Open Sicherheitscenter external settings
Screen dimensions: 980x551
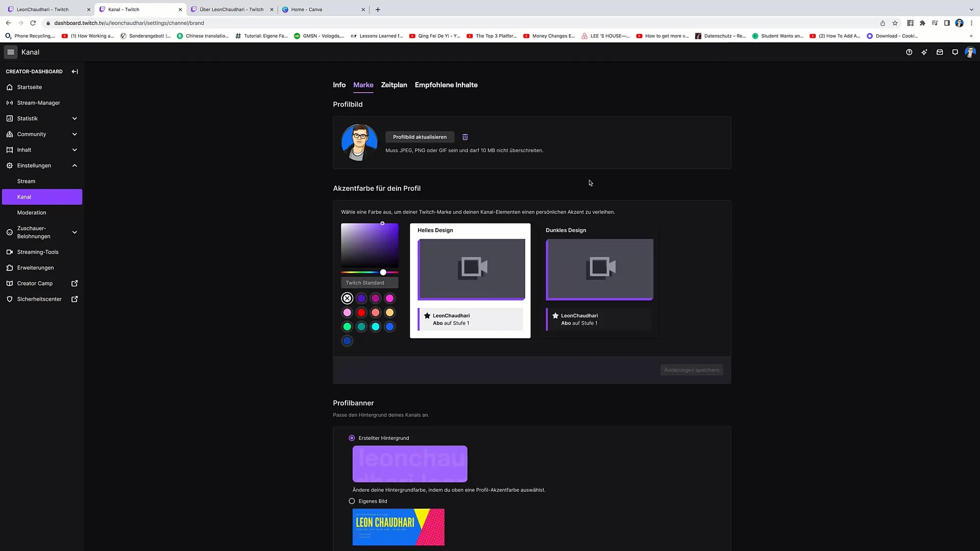point(75,298)
